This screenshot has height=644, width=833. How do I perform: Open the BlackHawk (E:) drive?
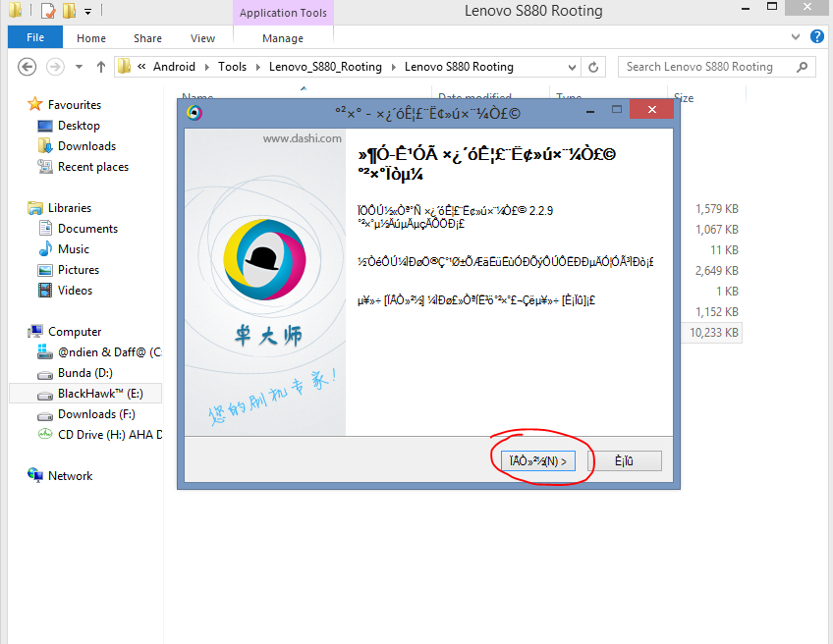pyautogui.click(x=100, y=394)
